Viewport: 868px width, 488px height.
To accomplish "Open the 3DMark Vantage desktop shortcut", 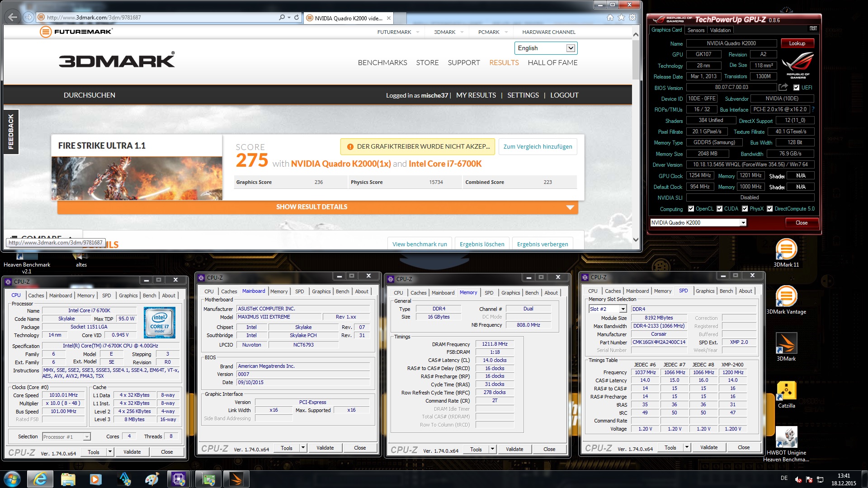I will [x=786, y=300].
